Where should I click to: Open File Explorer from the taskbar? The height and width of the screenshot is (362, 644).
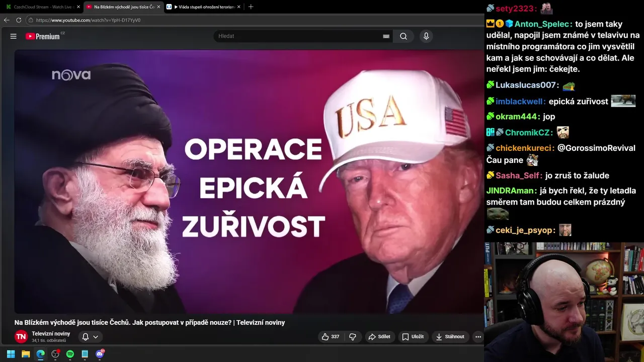26,354
